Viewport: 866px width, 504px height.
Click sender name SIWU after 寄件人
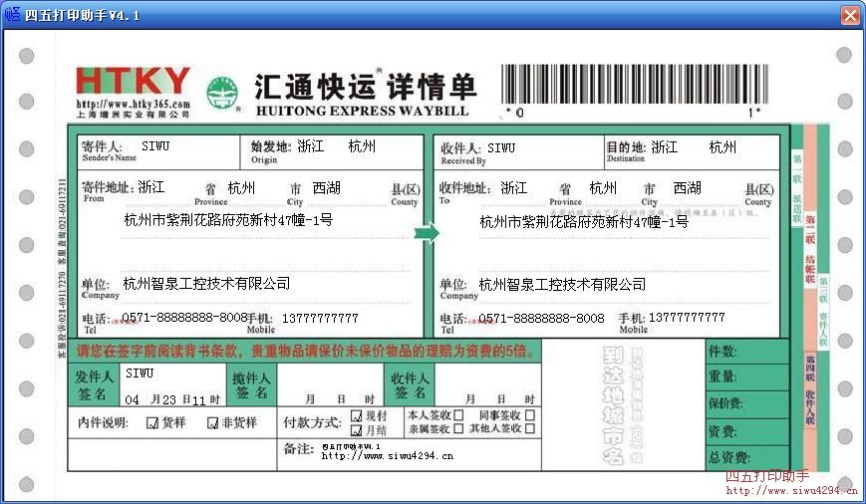tap(155, 146)
